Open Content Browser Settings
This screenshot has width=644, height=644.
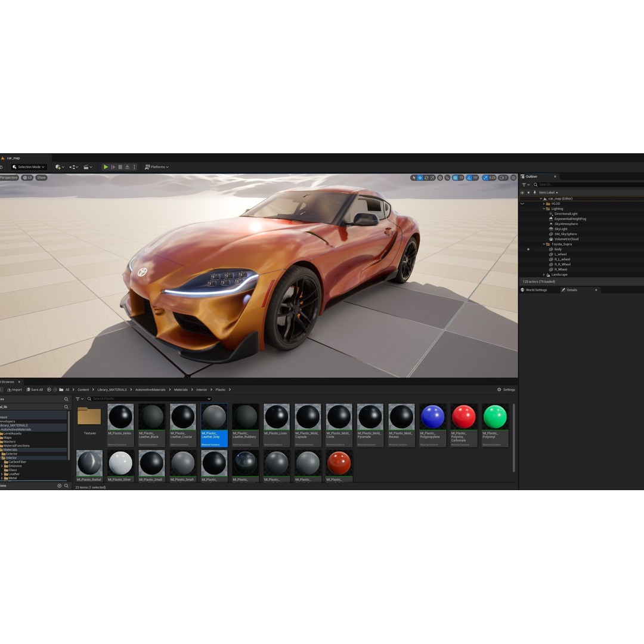tap(506, 390)
